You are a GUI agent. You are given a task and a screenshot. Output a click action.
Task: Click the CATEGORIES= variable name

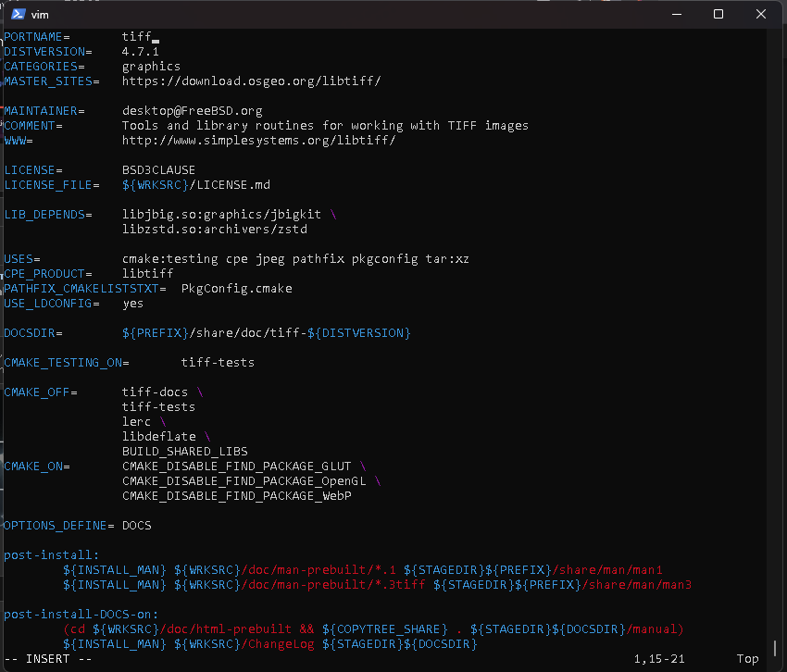pos(44,67)
